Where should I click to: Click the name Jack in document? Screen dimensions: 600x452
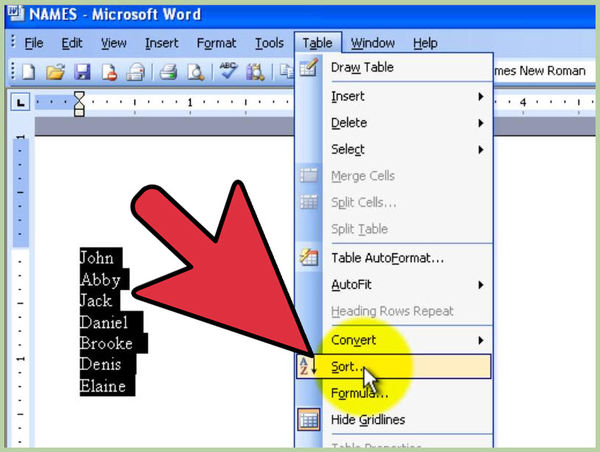(x=96, y=300)
